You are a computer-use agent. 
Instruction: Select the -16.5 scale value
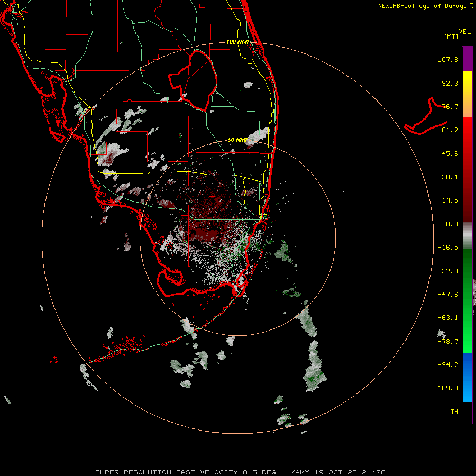click(448, 248)
